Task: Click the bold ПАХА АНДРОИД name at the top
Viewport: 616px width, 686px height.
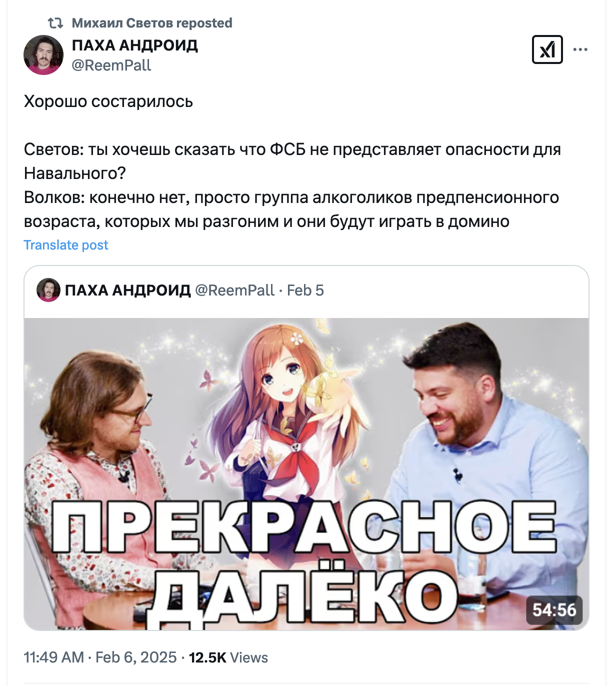Action: click(x=135, y=45)
